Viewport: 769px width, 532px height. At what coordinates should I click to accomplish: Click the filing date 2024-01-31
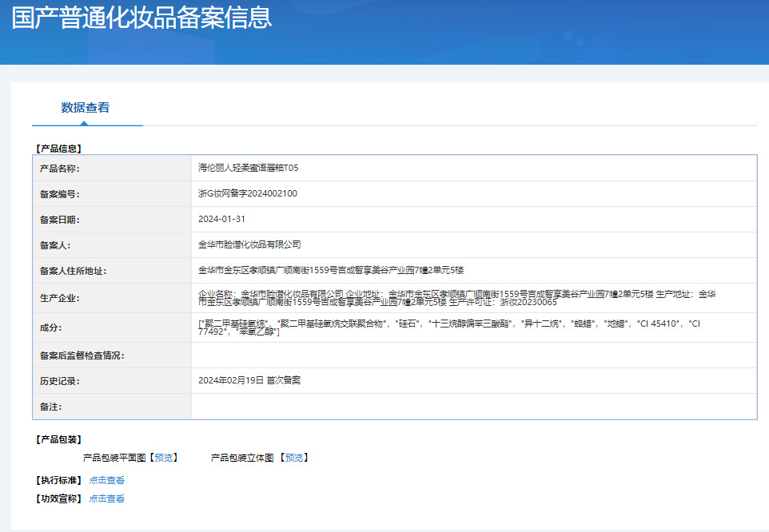pyautogui.click(x=221, y=219)
